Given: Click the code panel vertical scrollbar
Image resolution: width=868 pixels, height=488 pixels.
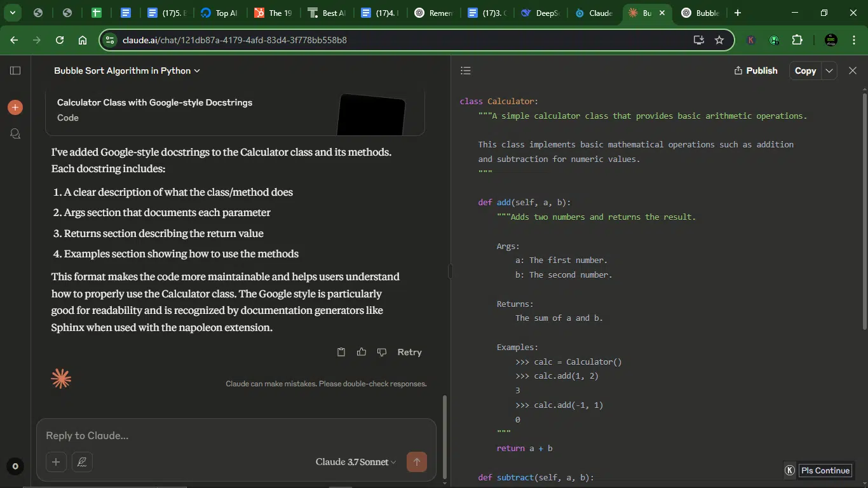Looking at the screenshot, I should 864,212.
